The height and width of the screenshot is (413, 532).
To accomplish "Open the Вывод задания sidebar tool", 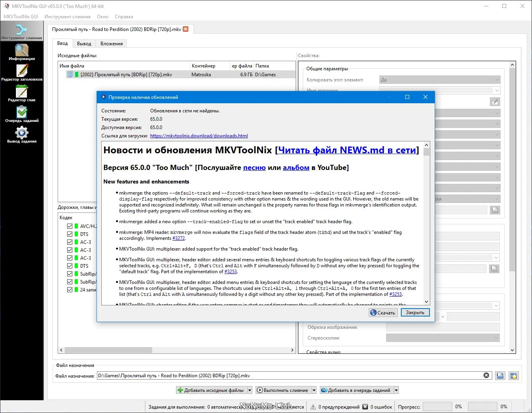I will pos(21,135).
